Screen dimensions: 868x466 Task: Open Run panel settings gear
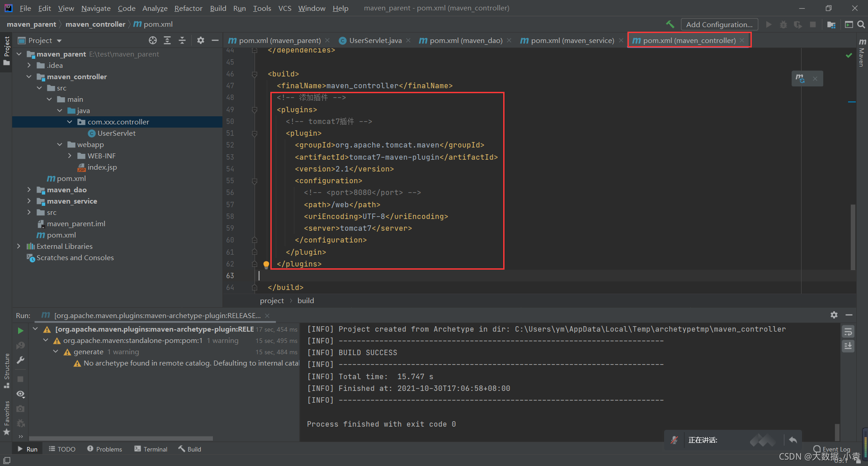coord(834,315)
